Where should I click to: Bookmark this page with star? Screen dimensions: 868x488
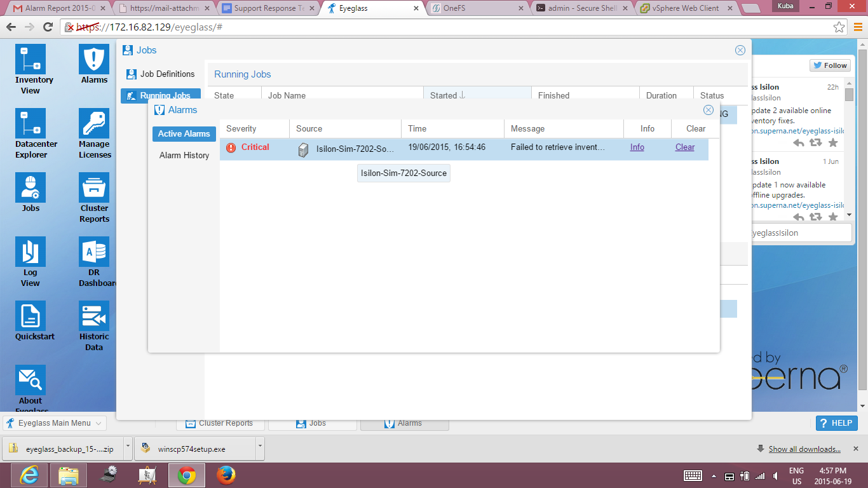(839, 27)
